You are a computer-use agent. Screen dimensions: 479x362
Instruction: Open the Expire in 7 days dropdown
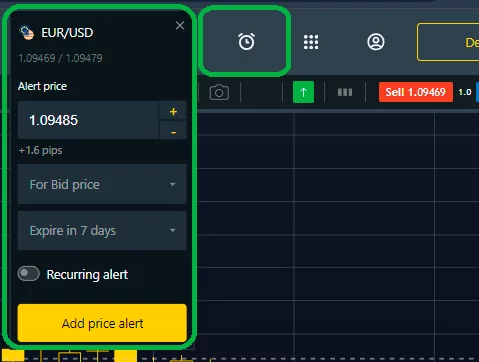102,230
